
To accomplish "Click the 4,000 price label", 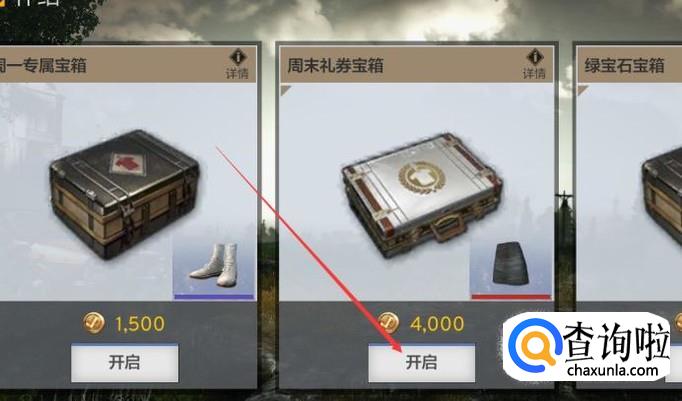I will (437, 324).
